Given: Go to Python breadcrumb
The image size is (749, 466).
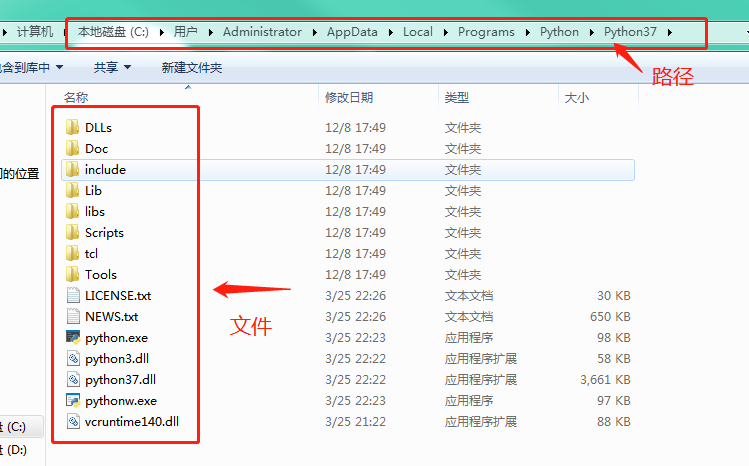Looking at the screenshot, I should (x=559, y=32).
